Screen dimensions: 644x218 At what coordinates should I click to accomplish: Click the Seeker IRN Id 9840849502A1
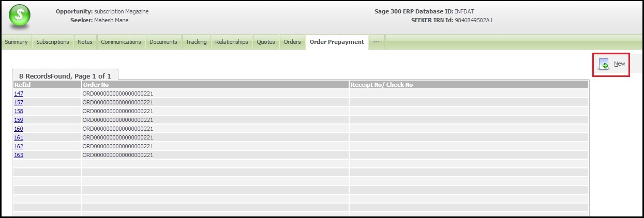[474, 20]
